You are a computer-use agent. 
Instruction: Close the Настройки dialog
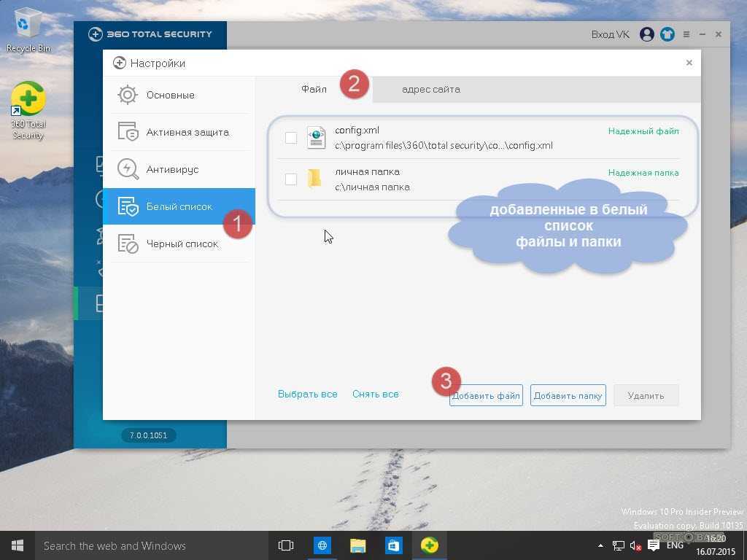point(689,63)
